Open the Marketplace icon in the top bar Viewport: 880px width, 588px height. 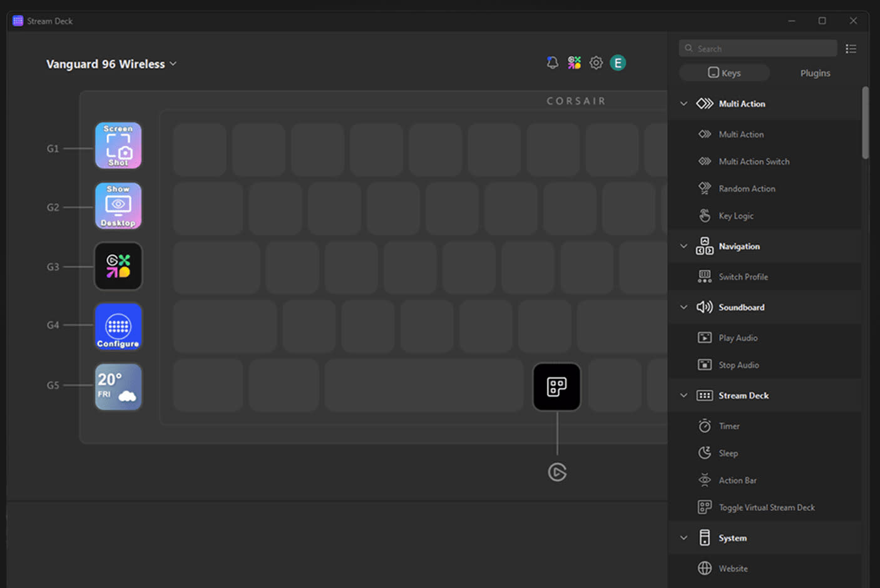coord(574,63)
